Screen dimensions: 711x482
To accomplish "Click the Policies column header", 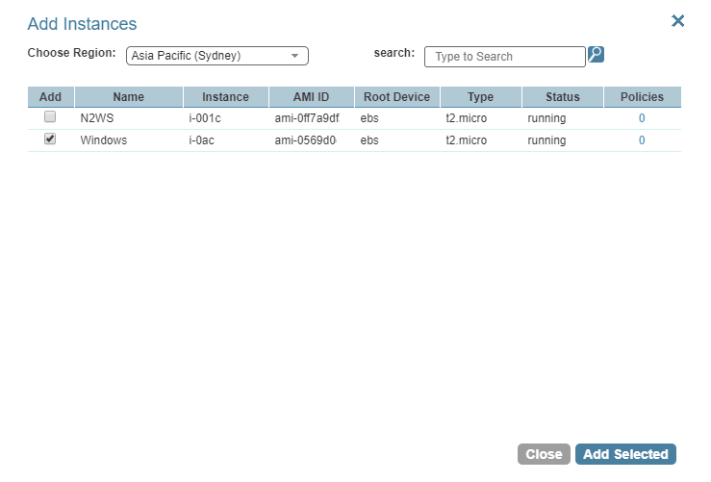I will [642, 97].
